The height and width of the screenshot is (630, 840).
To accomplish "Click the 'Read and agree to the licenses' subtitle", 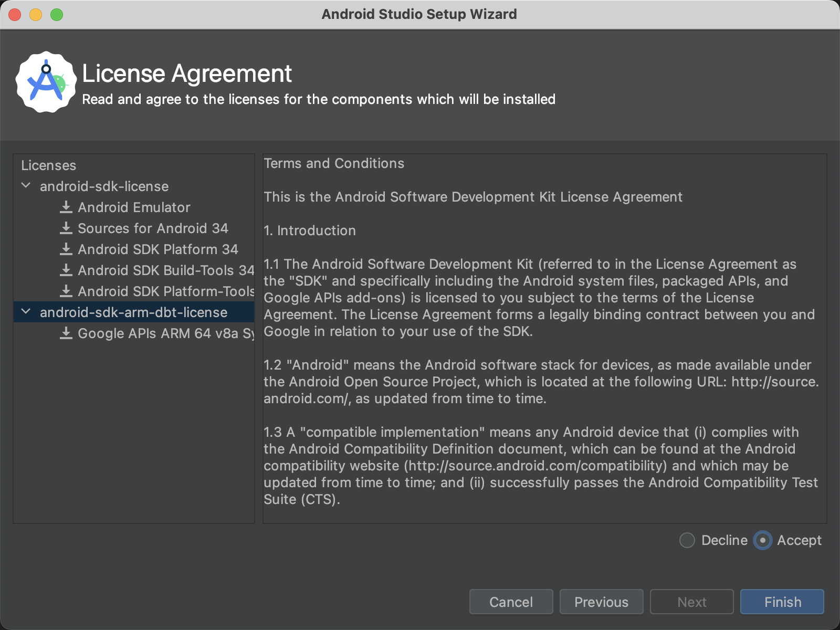I will pos(319,99).
